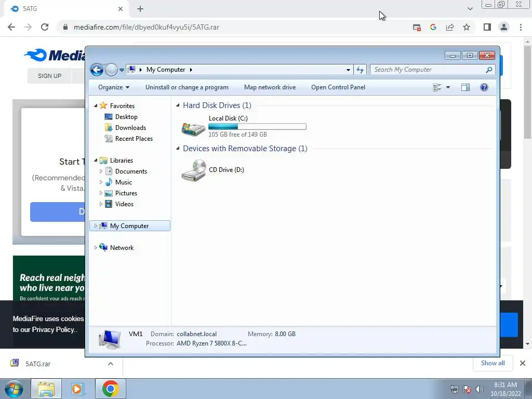Select Documents library icon
Image resolution: width=532 pixels, height=399 pixels.
pos(109,171)
